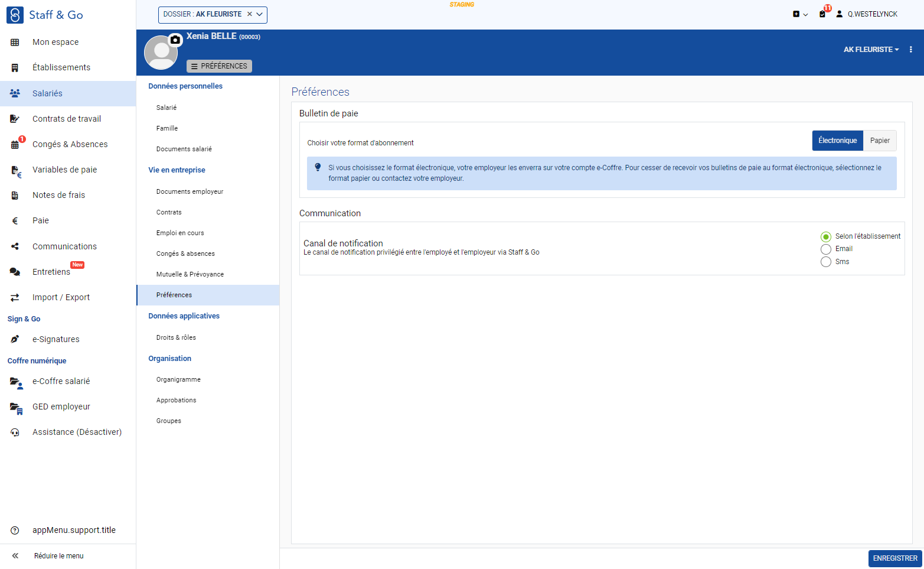Change profile photo with camera icon

pos(175,40)
